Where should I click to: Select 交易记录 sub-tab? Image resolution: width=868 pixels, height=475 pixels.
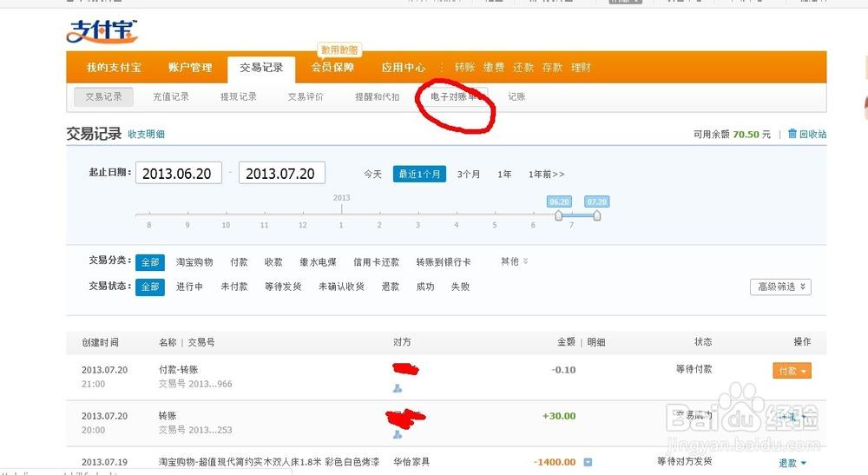coord(103,96)
